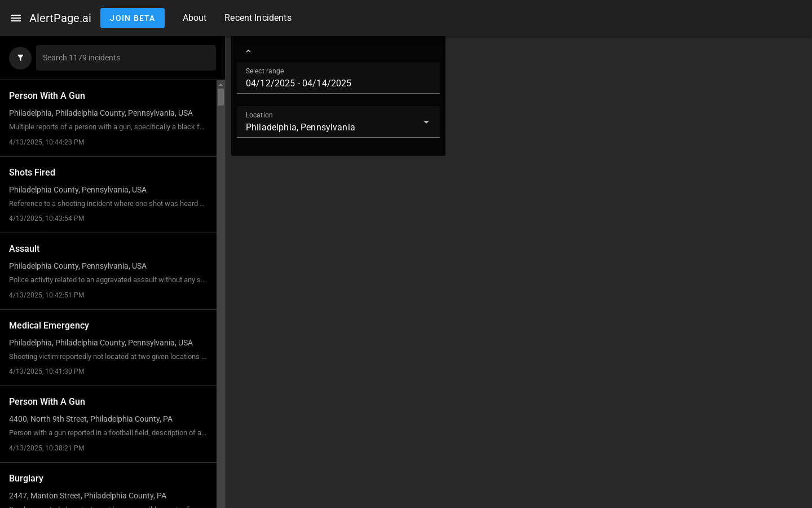Focus the Search 1179 incidents field
Image resolution: width=812 pixels, height=508 pixels.
(126, 58)
